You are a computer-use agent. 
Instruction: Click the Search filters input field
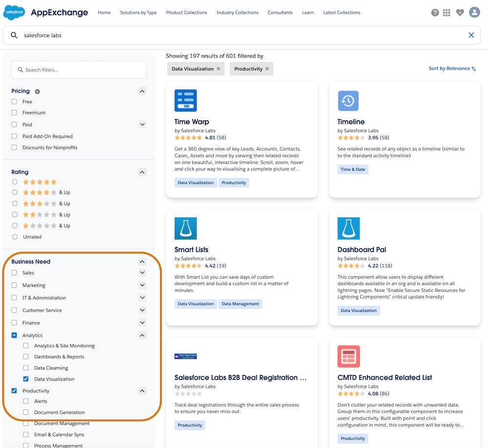[79, 70]
